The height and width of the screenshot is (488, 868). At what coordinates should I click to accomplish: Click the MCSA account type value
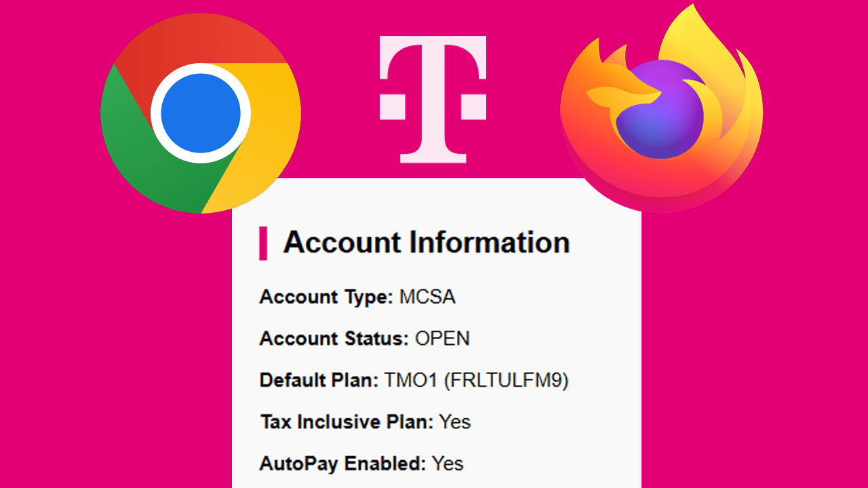427,297
